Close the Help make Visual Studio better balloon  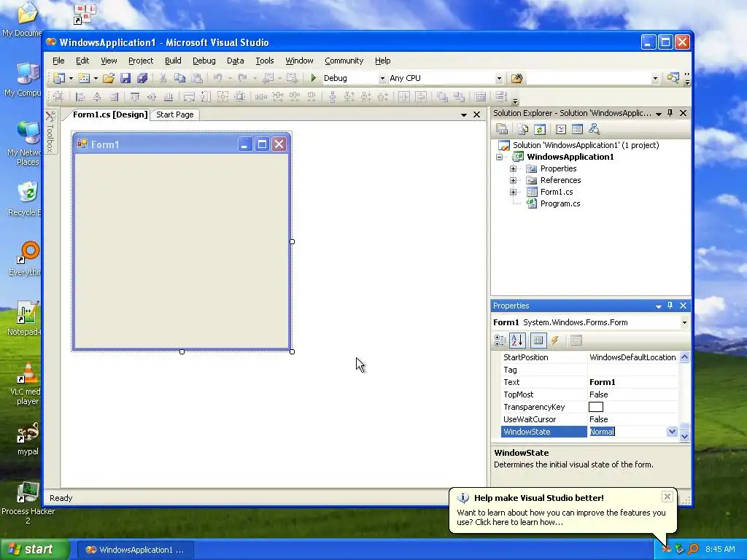tap(667, 497)
